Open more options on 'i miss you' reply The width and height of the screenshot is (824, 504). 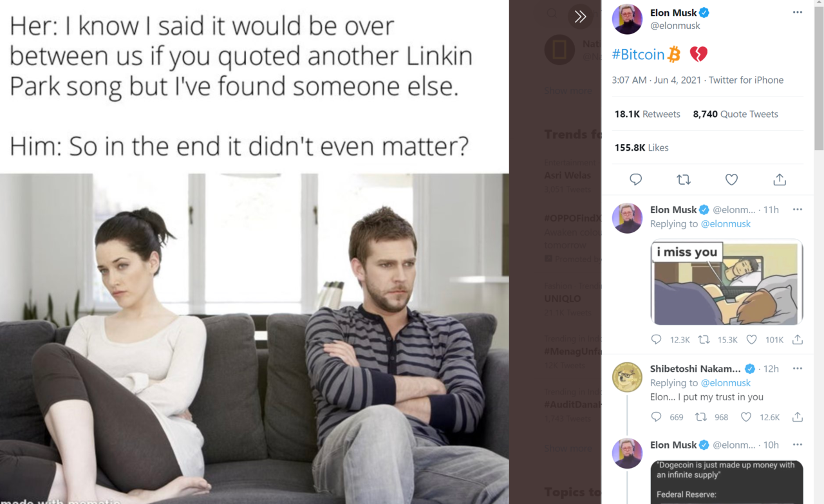click(797, 209)
